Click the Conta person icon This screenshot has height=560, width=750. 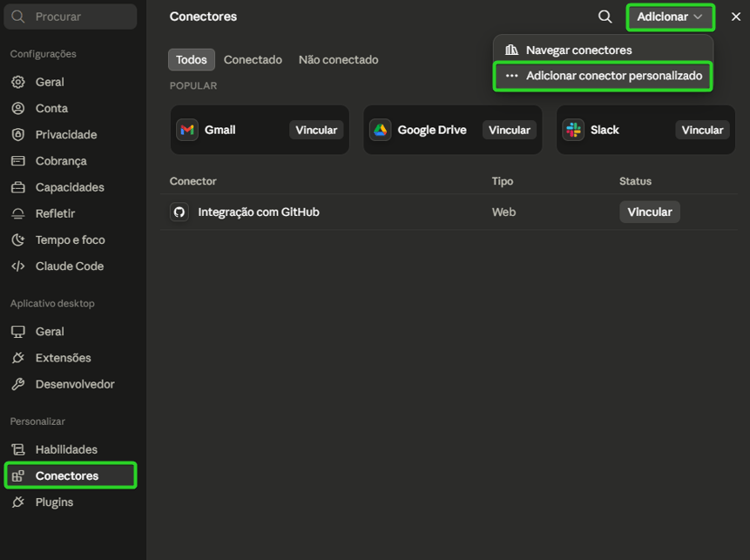(18, 108)
